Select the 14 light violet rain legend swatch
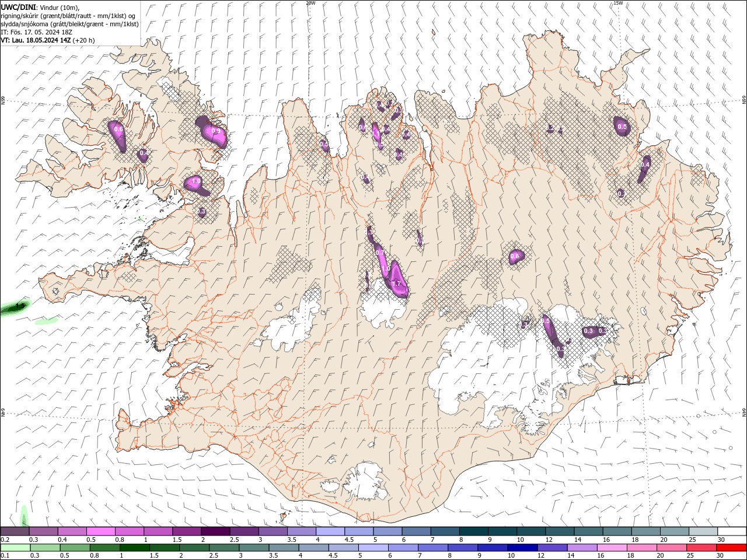The width and height of the screenshot is (747, 560). (x=582, y=548)
